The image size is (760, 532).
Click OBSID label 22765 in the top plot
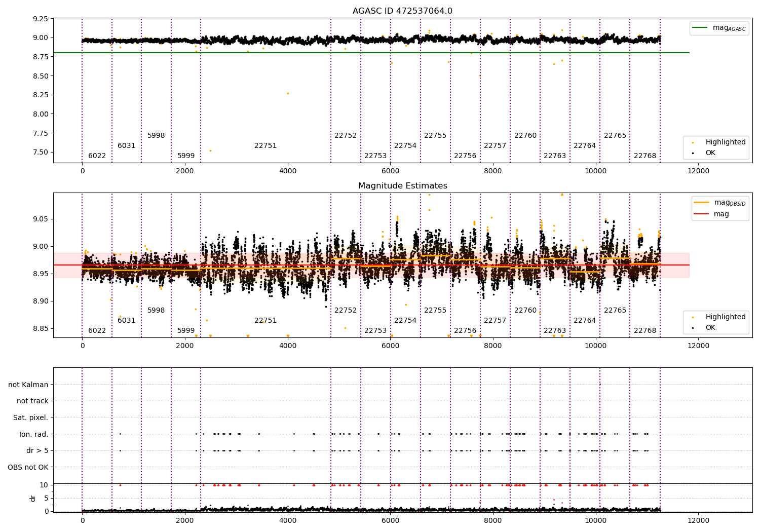point(615,136)
